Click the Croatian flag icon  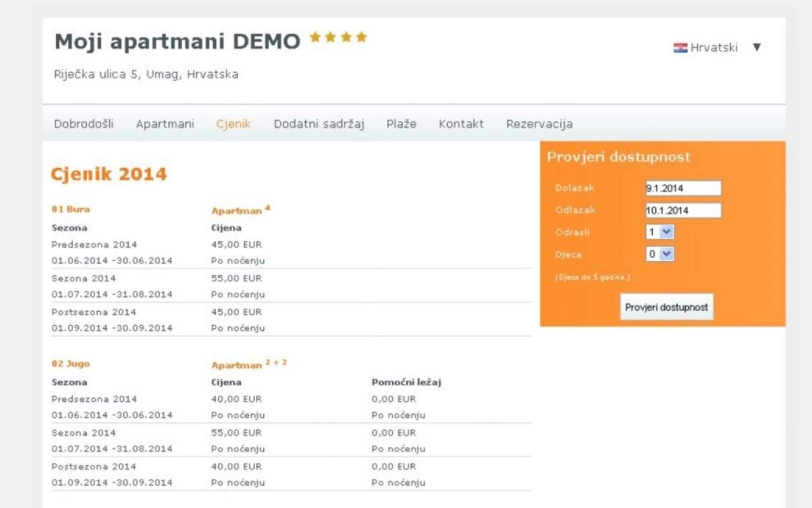[680, 48]
